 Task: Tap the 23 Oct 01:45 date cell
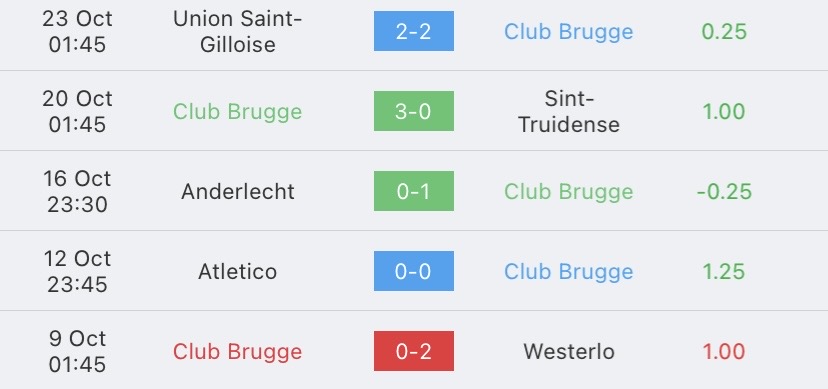pyautogui.click(x=77, y=31)
